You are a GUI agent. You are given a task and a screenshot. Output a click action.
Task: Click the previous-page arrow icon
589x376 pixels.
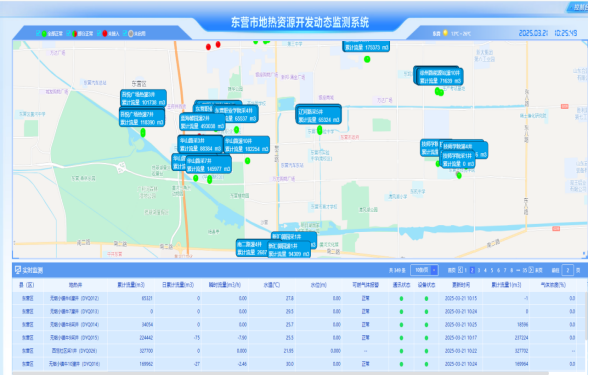(x=460, y=270)
